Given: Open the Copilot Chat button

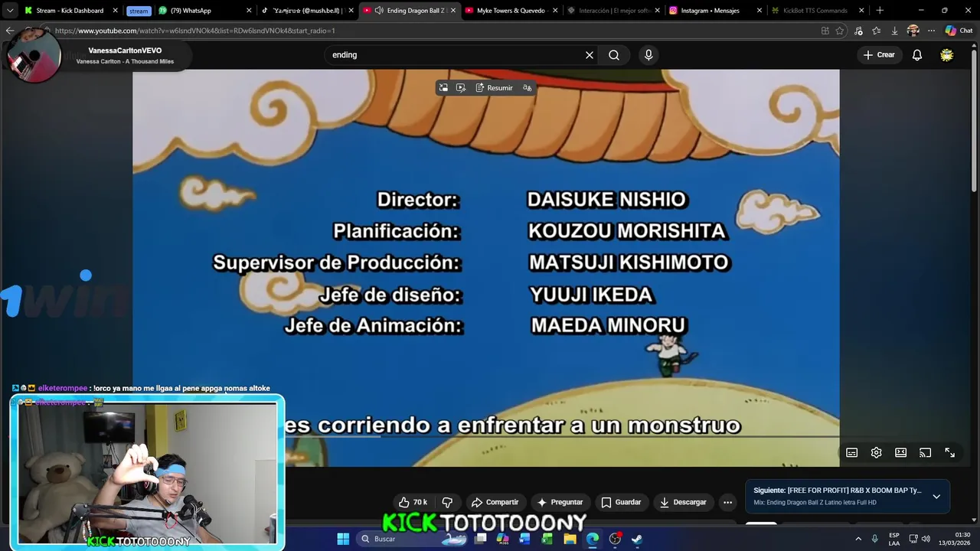Looking at the screenshot, I should point(959,31).
